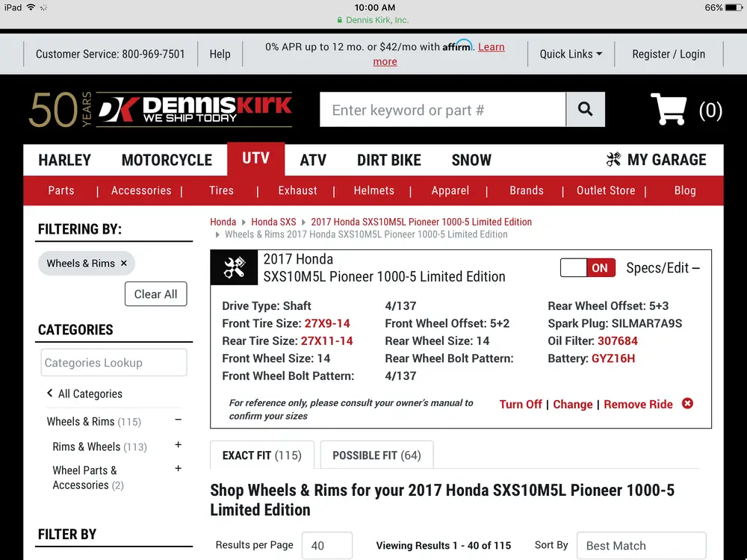747x560 pixels.
Task: Open the Sort By dropdown
Action: (641, 545)
